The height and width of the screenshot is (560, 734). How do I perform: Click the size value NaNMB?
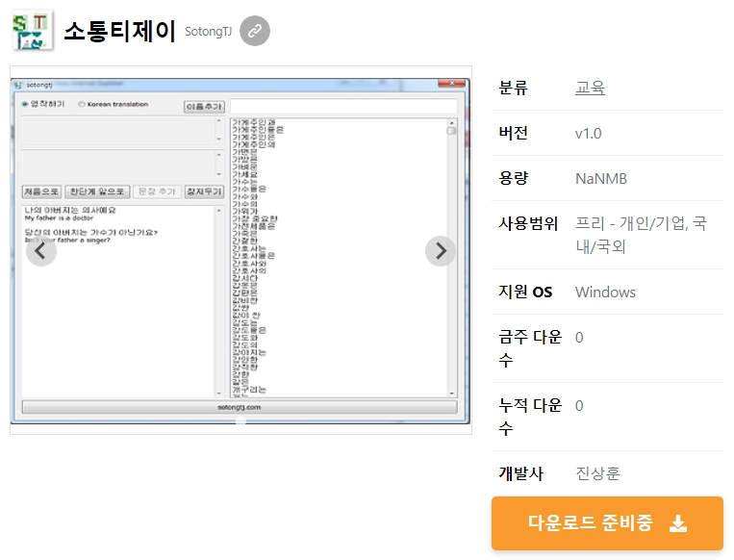(601, 178)
